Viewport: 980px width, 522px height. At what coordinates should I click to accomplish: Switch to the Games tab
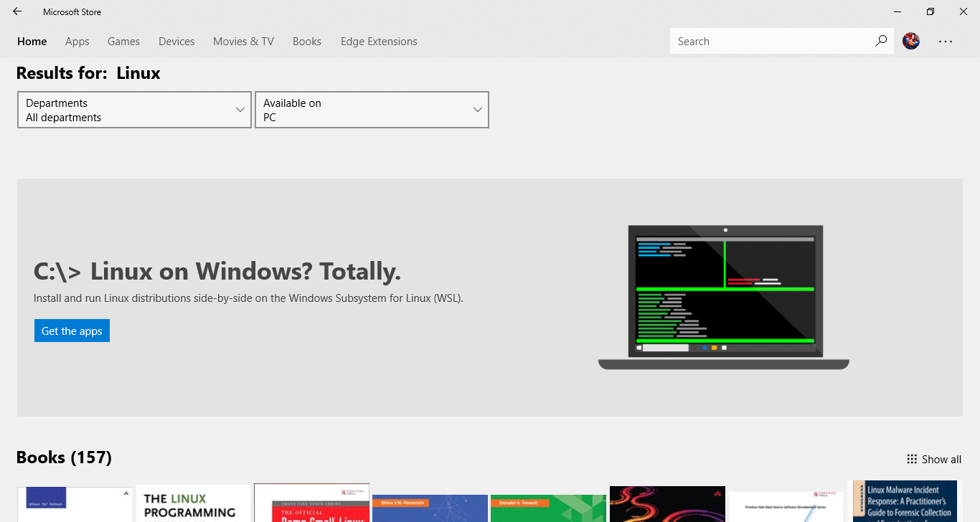click(123, 42)
